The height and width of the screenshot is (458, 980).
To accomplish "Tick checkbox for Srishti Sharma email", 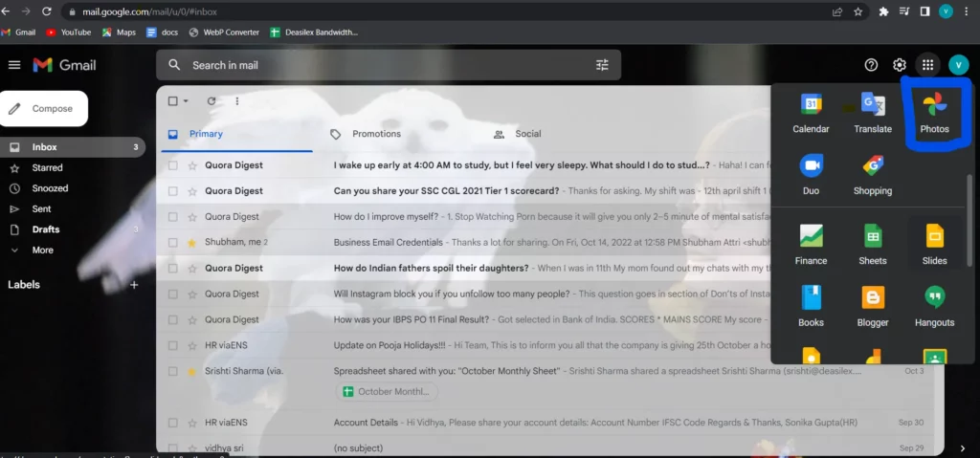I will 173,371.
